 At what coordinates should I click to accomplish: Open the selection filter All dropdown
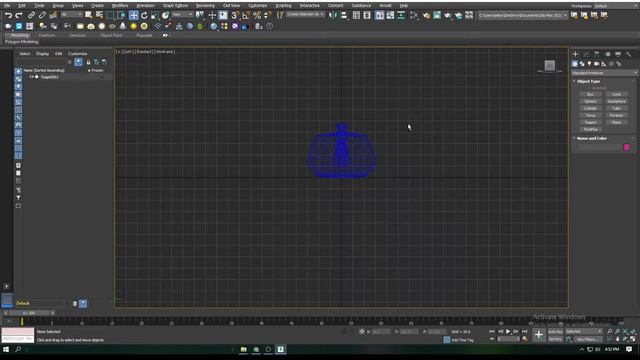click(71, 15)
